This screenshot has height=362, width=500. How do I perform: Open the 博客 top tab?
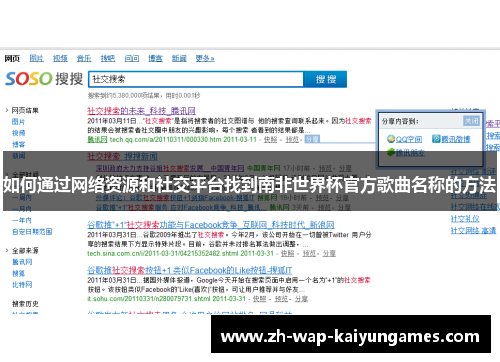point(155,59)
